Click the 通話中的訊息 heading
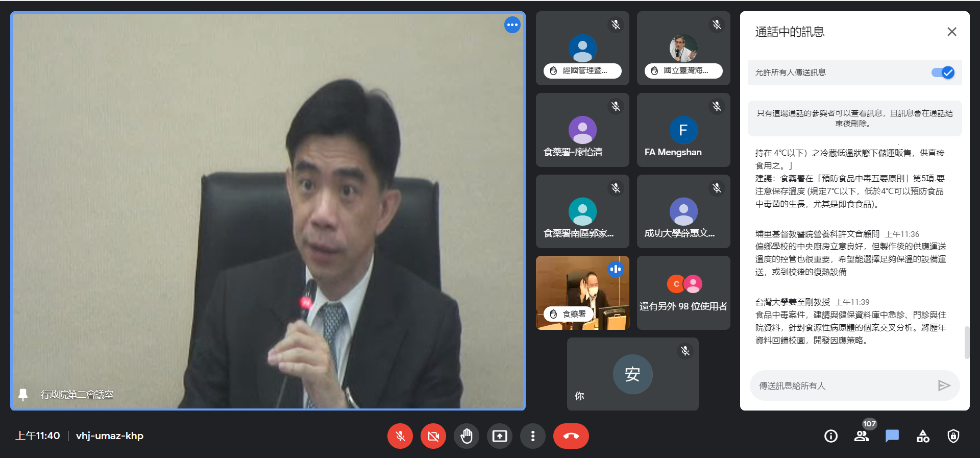 [x=790, y=32]
